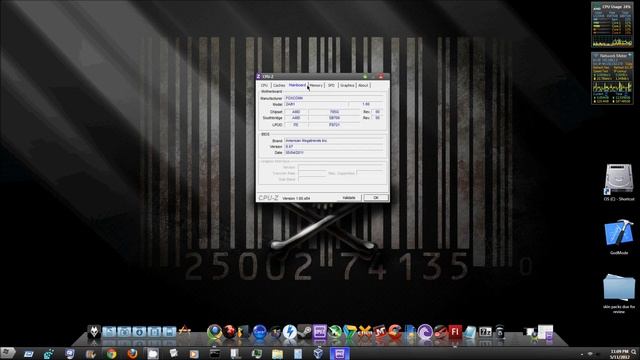Screen dimensions: 640x360
Task: Open the OS (C:) Shortcut desktop icon
Action: pos(619,182)
